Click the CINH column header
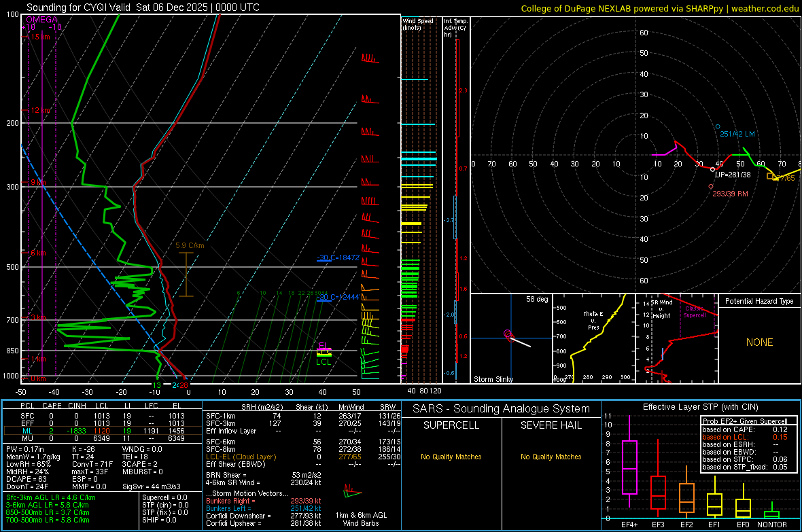 point(77,406)
